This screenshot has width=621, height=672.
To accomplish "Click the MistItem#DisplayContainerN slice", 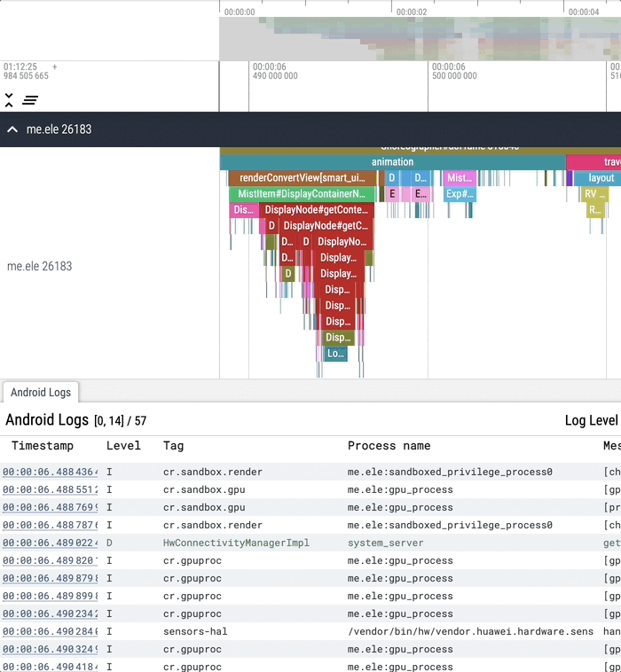I will [302, 194].
